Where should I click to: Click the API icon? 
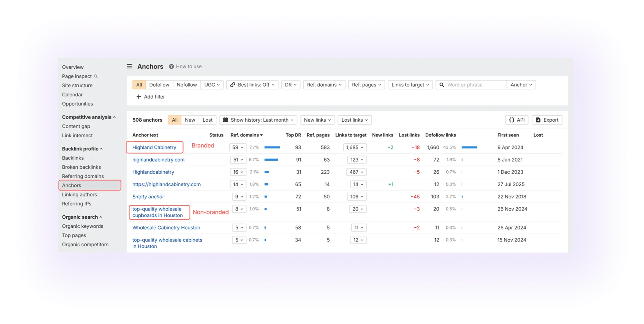pos(512,120)
